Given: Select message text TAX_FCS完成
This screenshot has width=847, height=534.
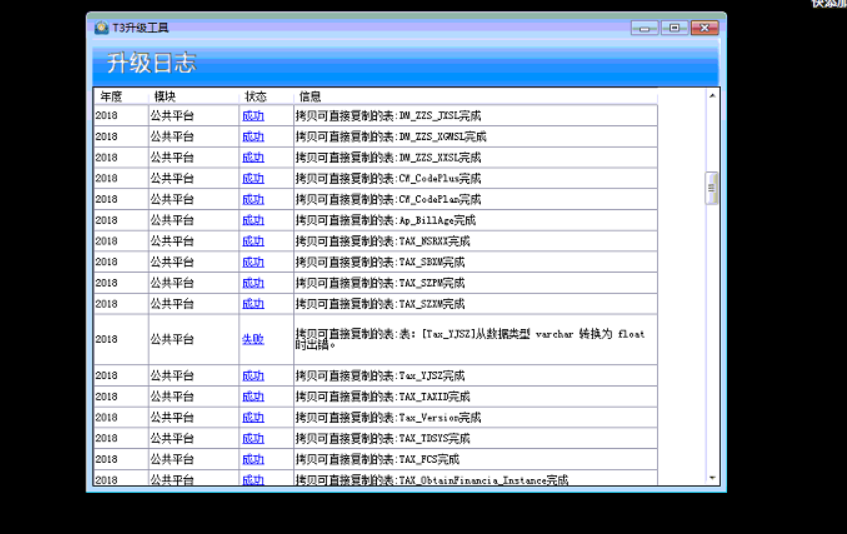Looking at the screenshot, I should [429, 459].
